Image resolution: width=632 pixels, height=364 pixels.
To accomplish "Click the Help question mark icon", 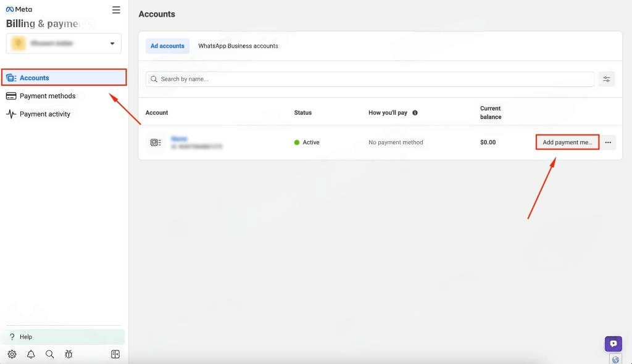I will (12, 337).
